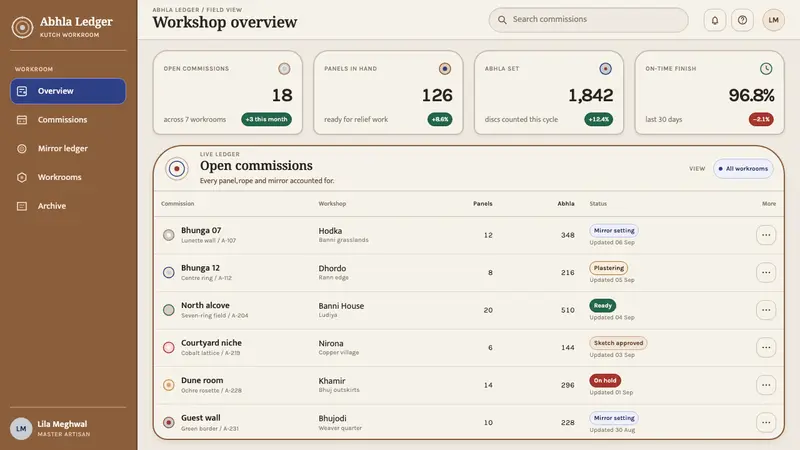
Task: Click the +3 this month badge
Action: [266, 119]
